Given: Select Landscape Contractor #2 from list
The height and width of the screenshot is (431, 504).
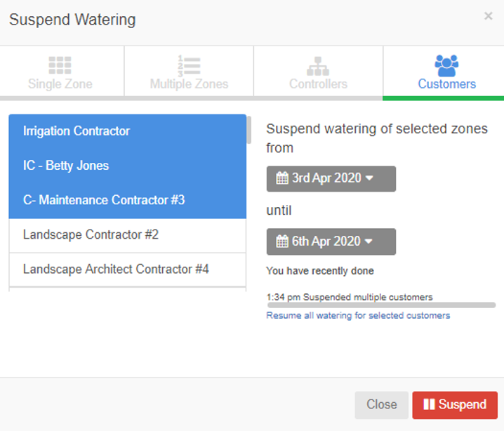Looking at the screenshot, I should tap(91, 234).
